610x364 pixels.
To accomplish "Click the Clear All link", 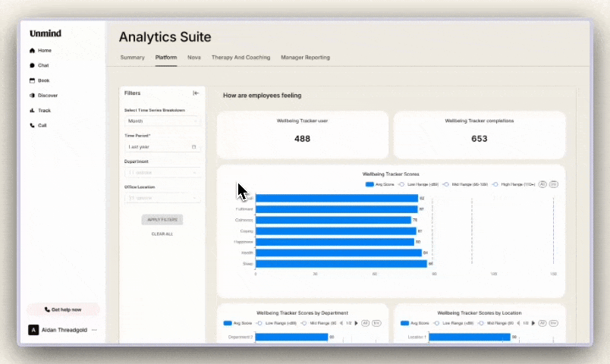I will pos(162,234).
